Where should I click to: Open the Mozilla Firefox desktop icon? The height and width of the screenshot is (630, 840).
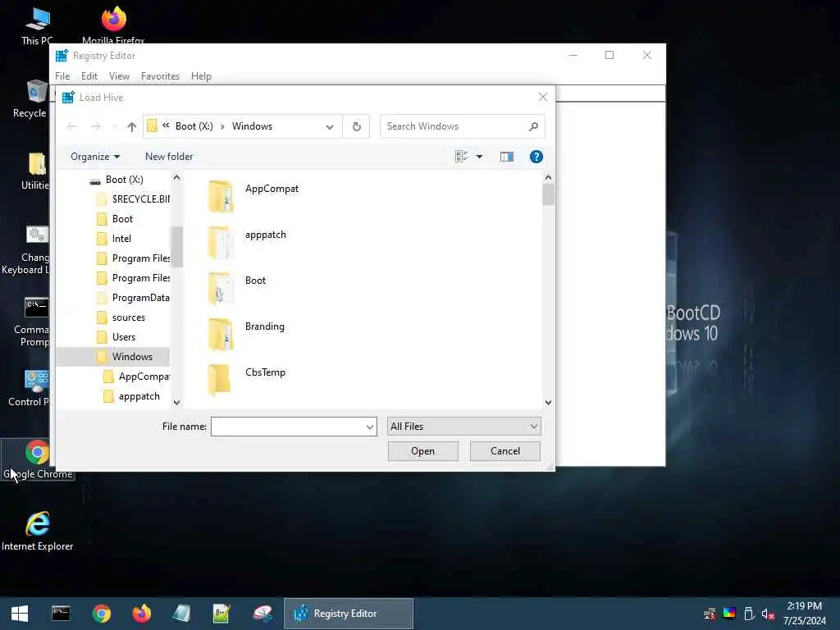[113, 25]
